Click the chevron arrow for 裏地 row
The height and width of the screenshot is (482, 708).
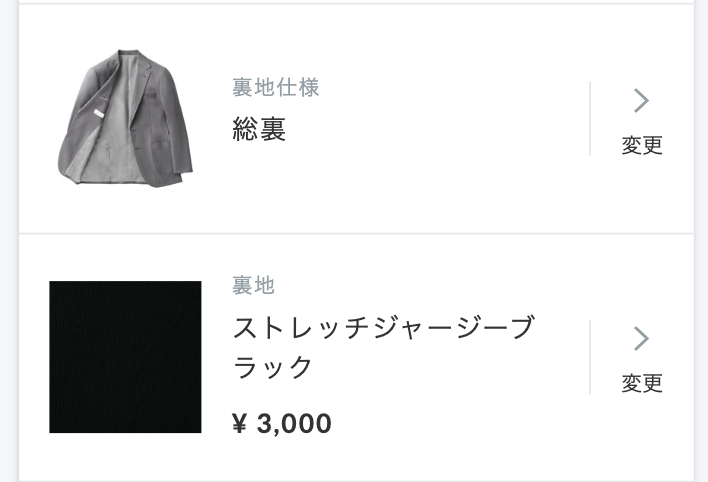click(641, 338)
